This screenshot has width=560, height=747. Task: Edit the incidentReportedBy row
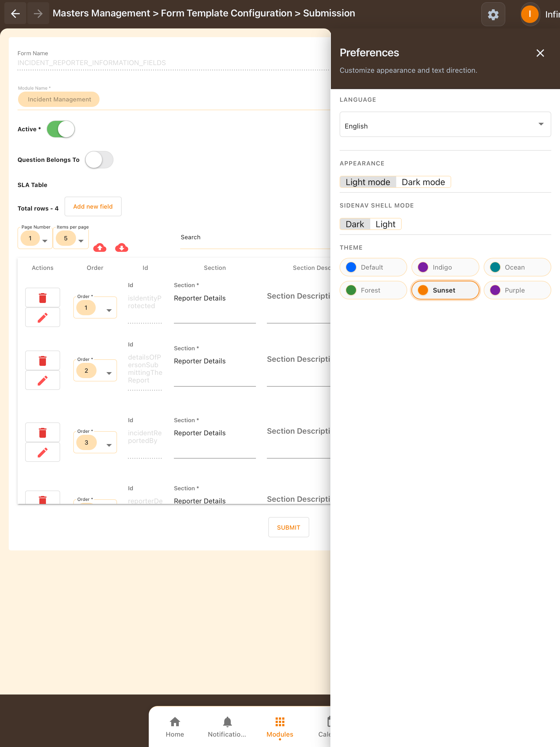coord(43,452)
